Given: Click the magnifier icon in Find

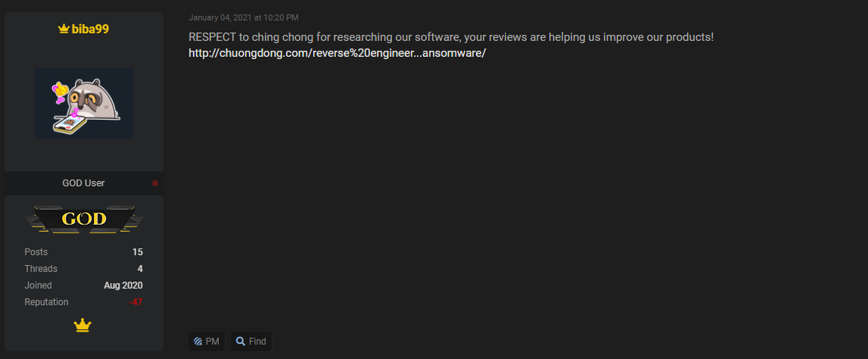Looking at the screenshot, I should (240, 342).
